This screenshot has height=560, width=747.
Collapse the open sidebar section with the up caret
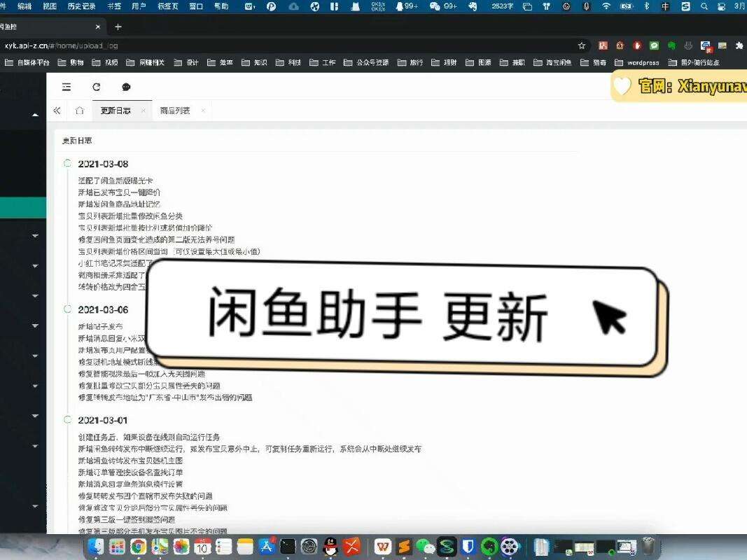tap(35, 115)
